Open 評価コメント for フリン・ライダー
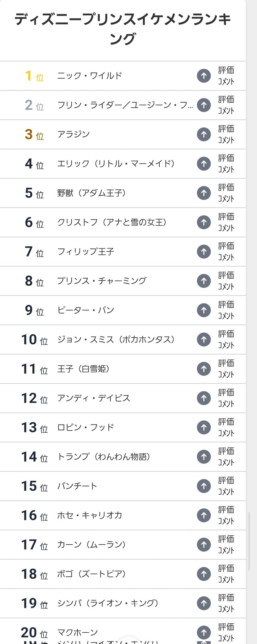257x644 pixels. pyautogui.click(x=226, y=105)
